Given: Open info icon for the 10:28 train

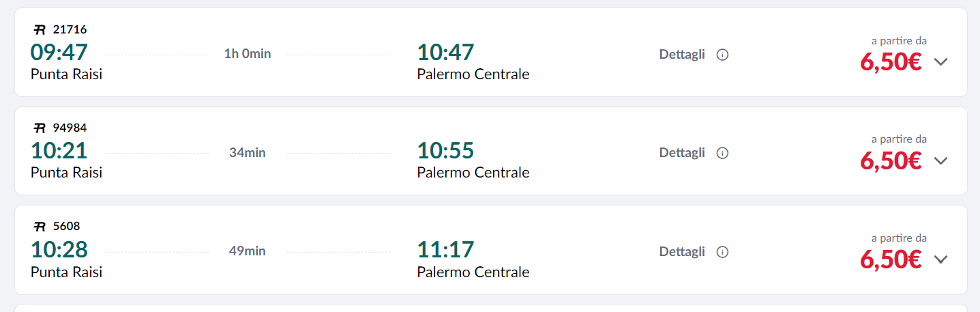Looking at the screenshot, I should (723, 252).
